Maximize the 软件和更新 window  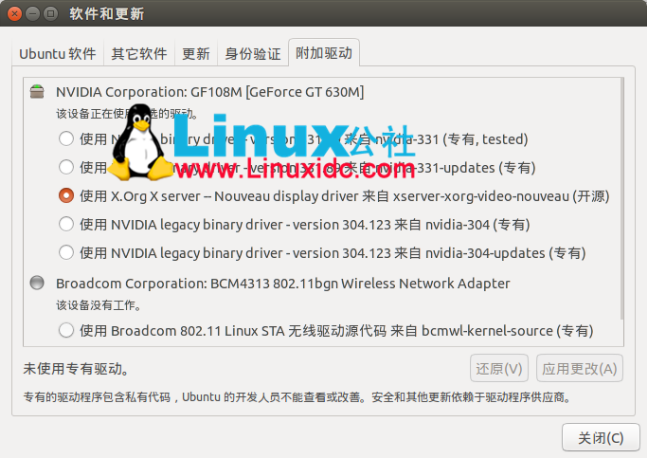(51, 14)
